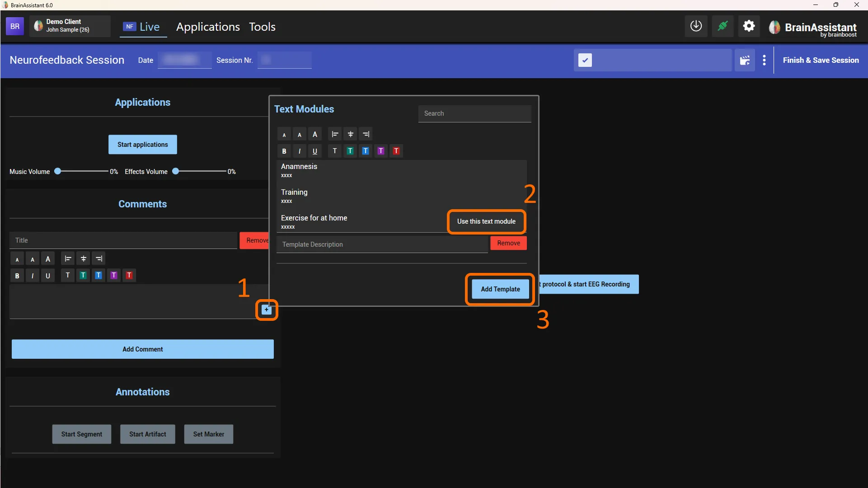The height and width of the screenshot is (488, 868).
Task: Open the Tools tab
Action: tap(262, 27)
